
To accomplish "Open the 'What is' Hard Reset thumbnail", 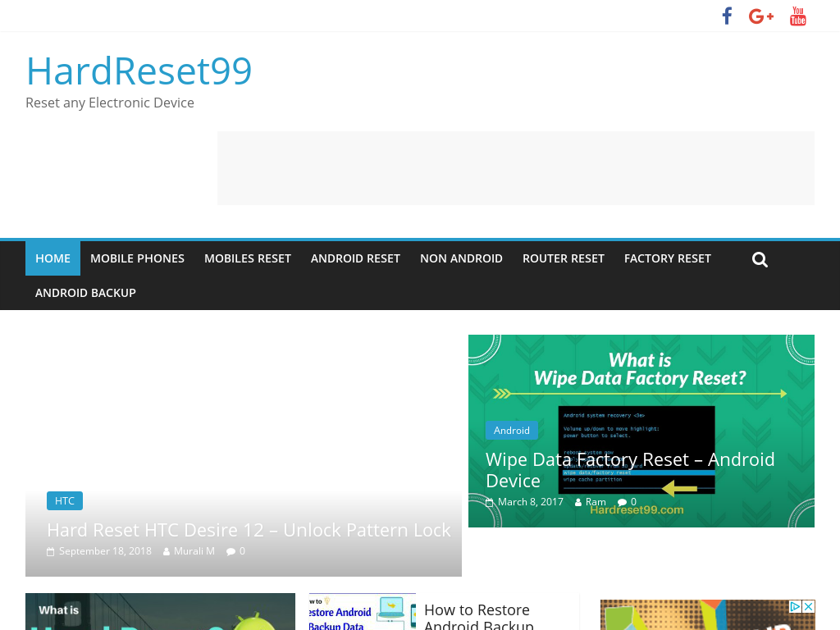I will pyautogui.click(x=160, y=611).
